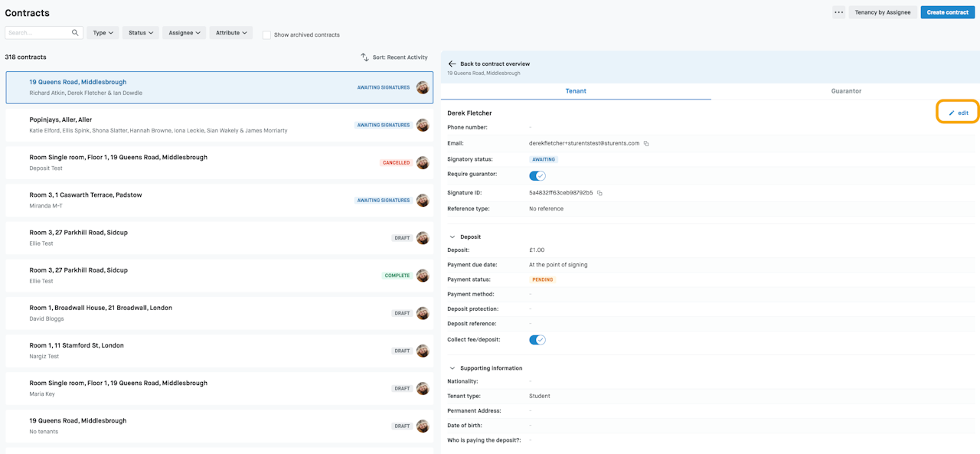Click the Create contract button
This screenshot has width=980, height=454.
pyautogui.click(x=948, y=12)
